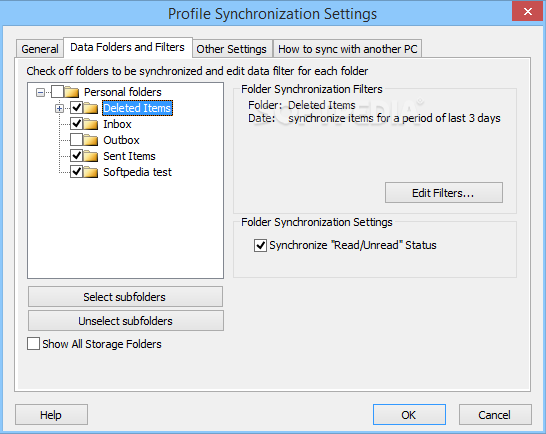Viewport: 546px width, 434px height.
Task: Click the Sent Items folder icon
Action: (x=91, y=156)
